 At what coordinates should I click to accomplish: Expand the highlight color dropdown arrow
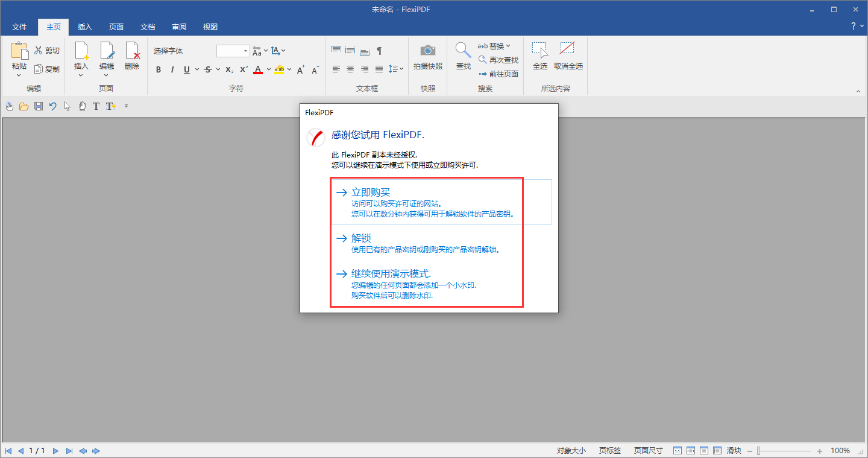coord(289,69)
